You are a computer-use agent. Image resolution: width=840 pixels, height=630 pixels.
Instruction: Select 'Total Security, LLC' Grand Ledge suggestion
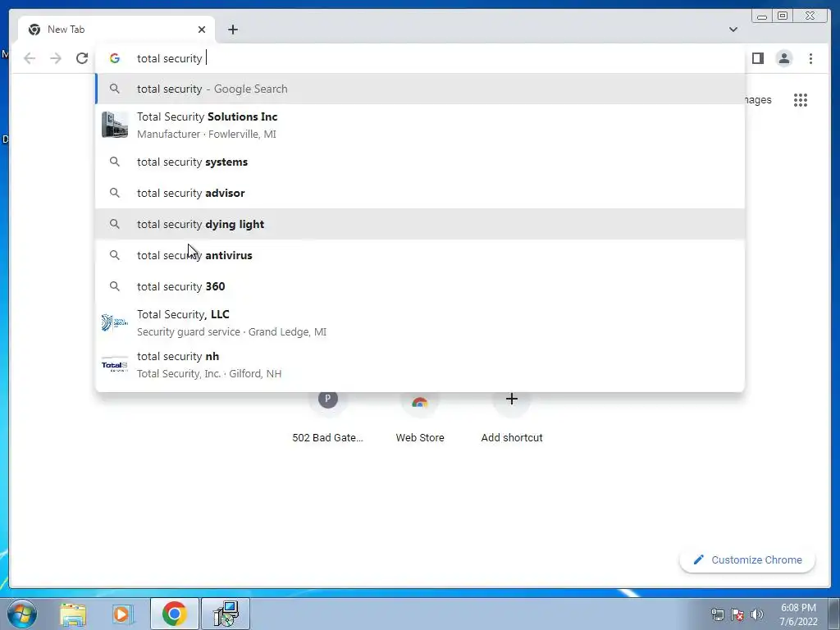(x=420, y=322)
